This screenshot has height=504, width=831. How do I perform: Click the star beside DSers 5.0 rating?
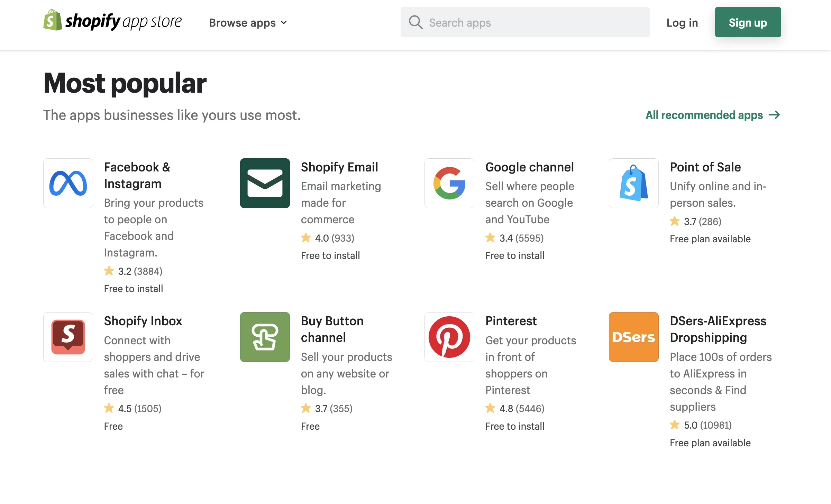coord(675,425)
